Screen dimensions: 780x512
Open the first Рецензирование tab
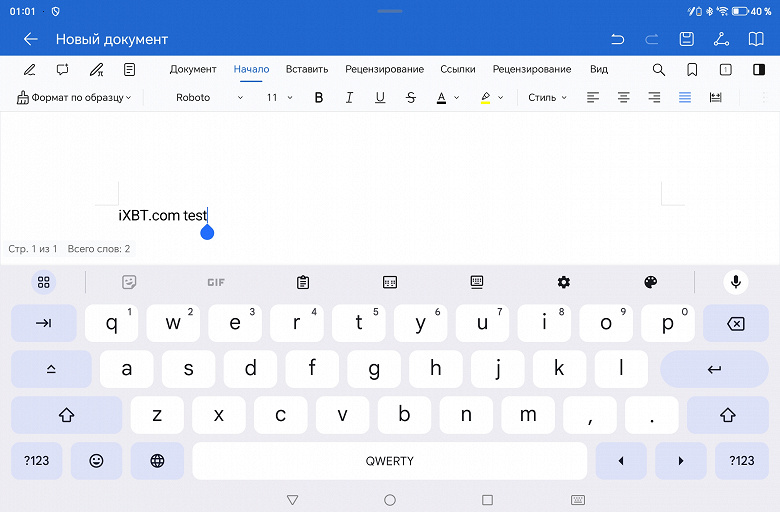385,69
